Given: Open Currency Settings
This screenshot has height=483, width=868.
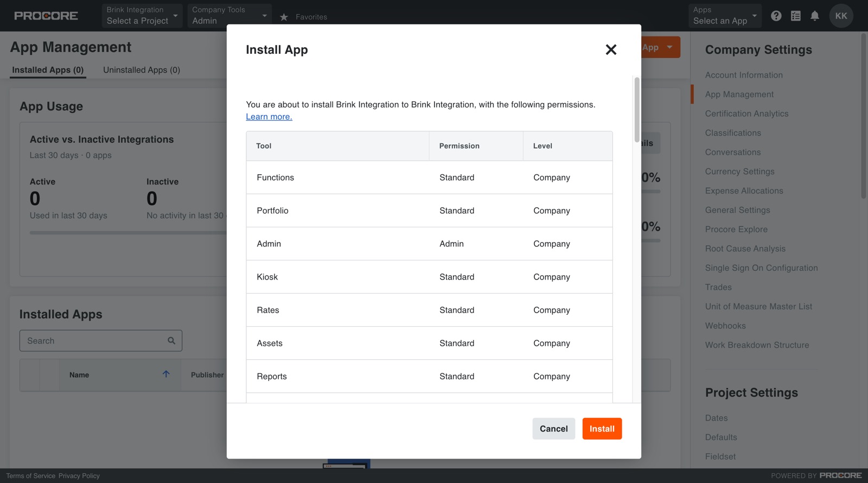Looking at the screenshot, I should click(740, 171).
